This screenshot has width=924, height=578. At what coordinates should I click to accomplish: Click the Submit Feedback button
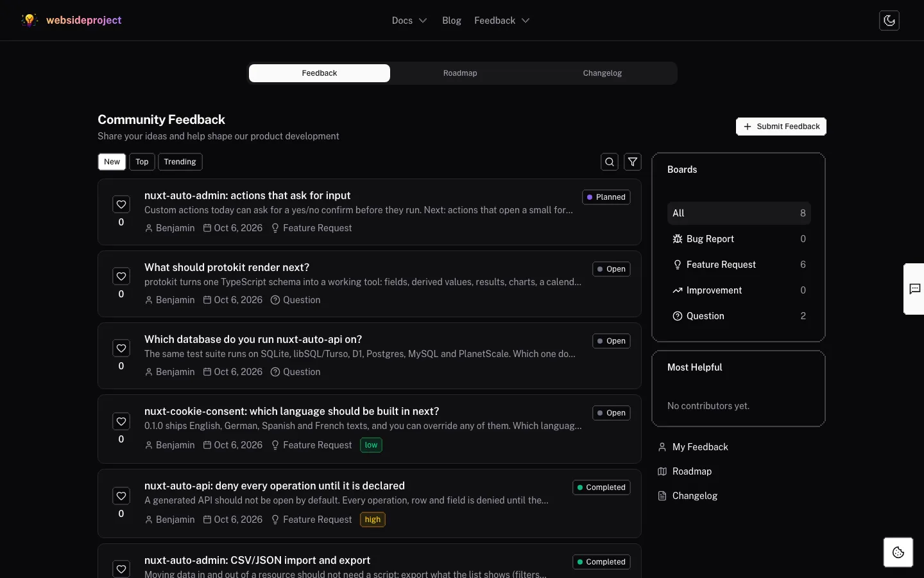pyautogui.click(x=781, y=127)
